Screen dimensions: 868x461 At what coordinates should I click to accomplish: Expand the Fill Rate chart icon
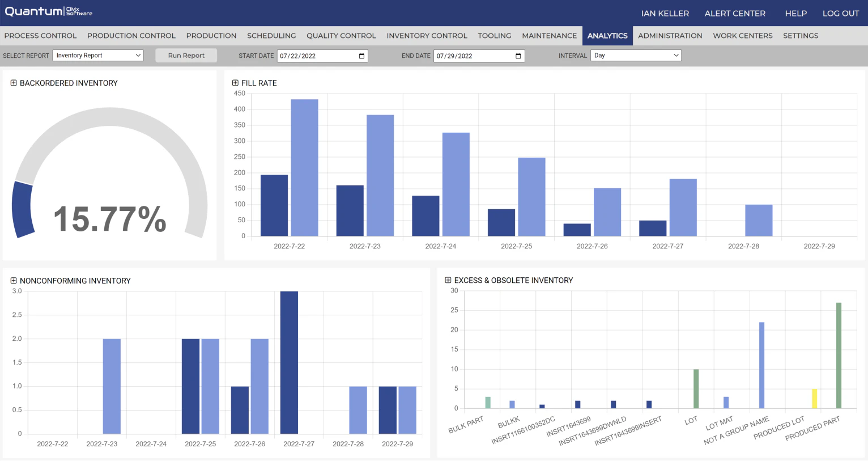[235, 83]
